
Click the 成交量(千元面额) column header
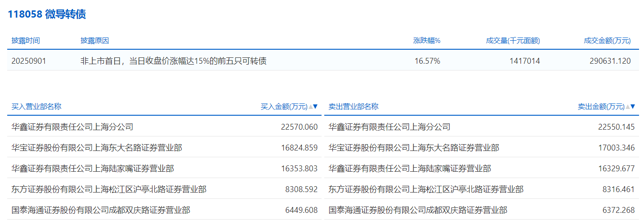click(x=513, y=41)
